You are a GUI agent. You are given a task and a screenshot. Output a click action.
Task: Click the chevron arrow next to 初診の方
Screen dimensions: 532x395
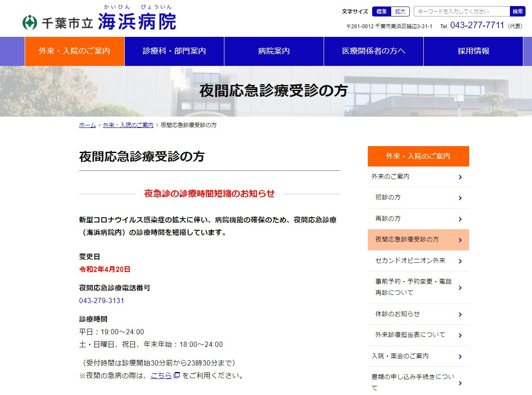(x=460, y=198)
